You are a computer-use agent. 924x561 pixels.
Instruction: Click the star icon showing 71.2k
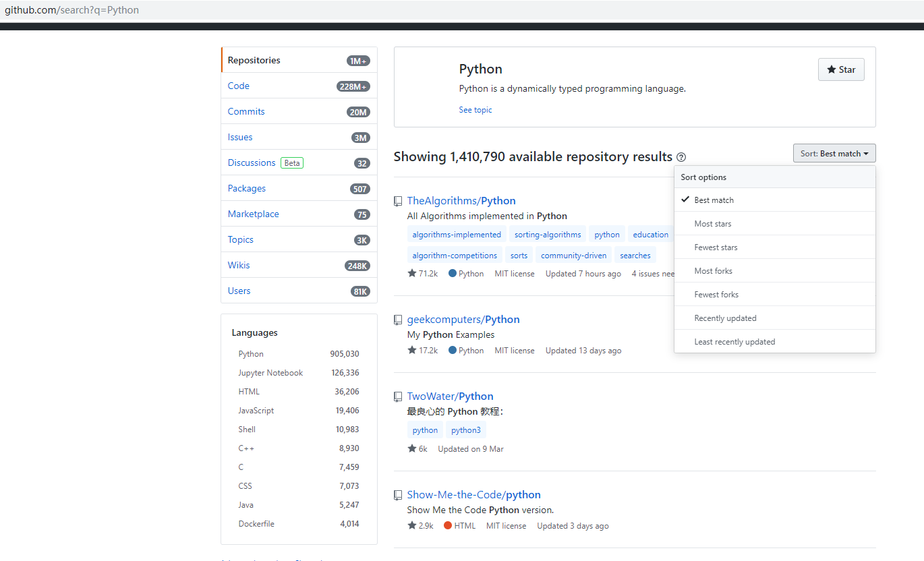411,273
